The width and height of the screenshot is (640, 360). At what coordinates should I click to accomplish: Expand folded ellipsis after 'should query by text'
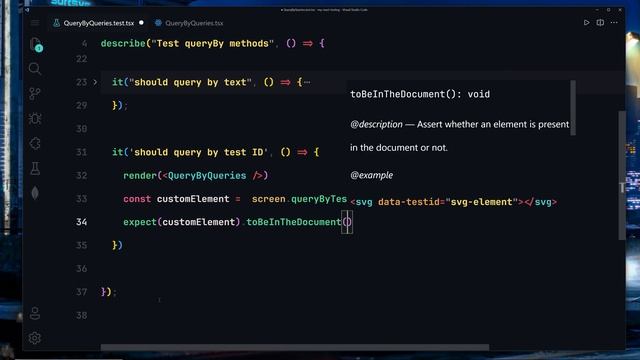pyautogui.click(x=307, y=82)
